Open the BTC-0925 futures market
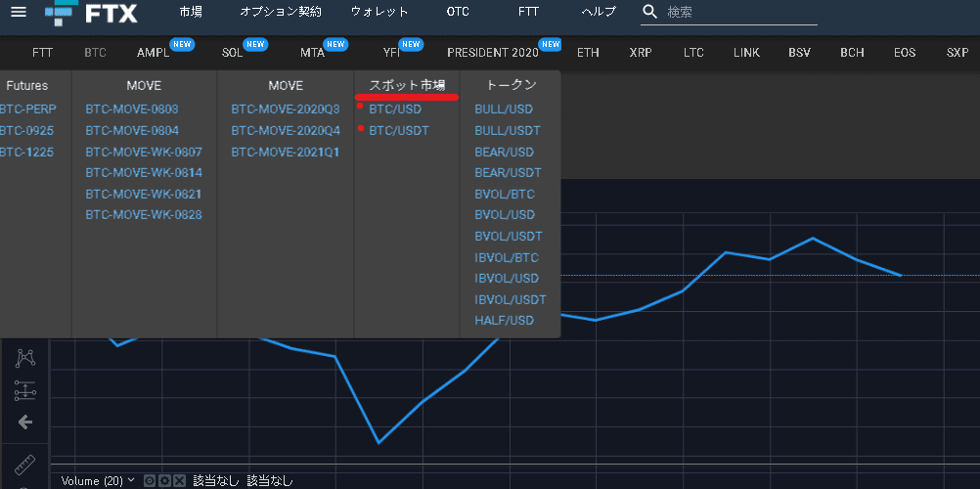The height and width of the screenshot is (489, 980). [26, 131]
